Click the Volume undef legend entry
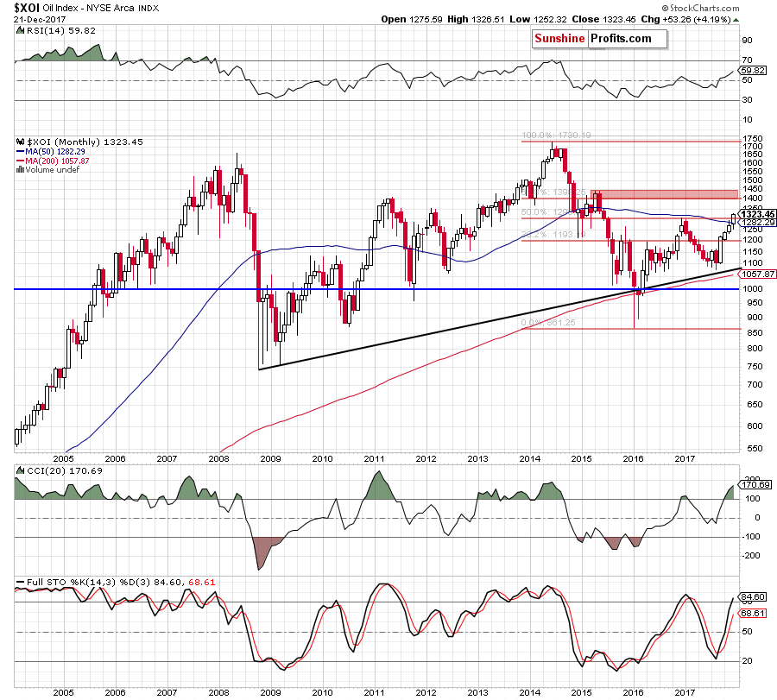 52,169
